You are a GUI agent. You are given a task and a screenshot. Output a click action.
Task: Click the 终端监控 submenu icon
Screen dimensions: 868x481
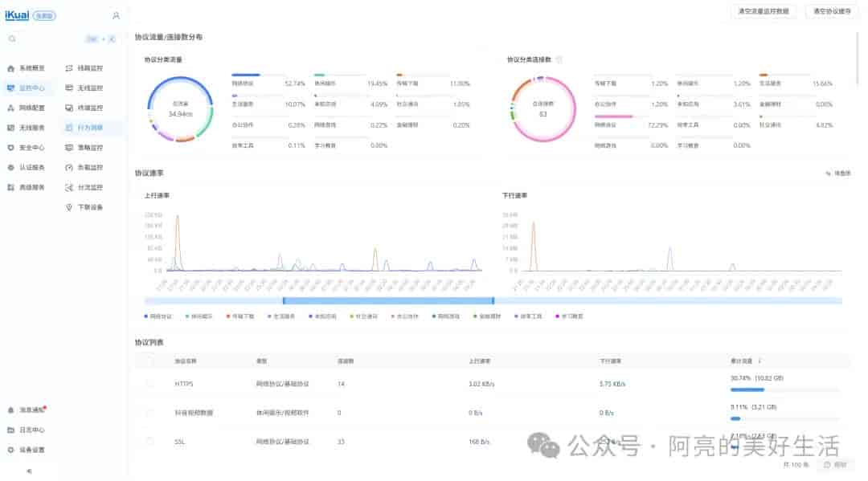[x=69, y=108]
